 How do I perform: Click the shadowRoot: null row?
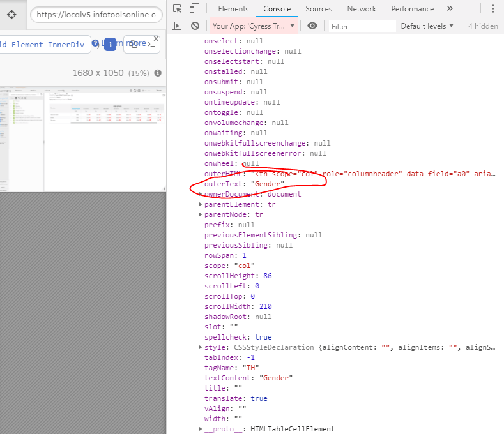(238, 317)
